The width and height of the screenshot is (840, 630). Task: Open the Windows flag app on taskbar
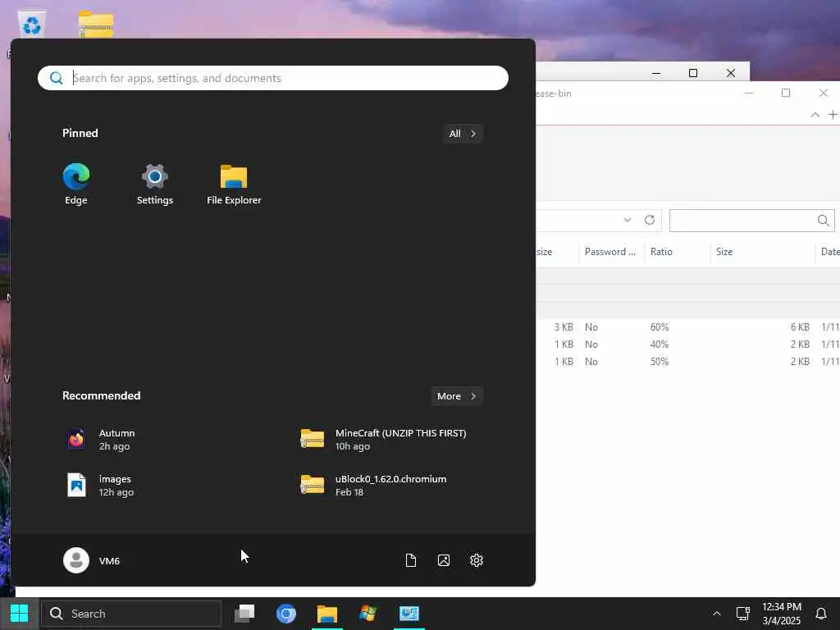pyautogui.click(x=368, y=614)
